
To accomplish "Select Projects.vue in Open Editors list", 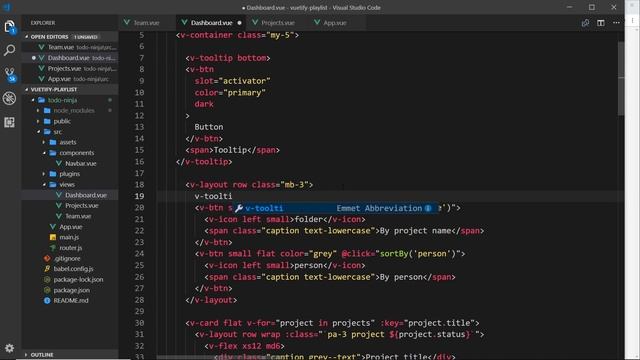I will tap(70, 69).
